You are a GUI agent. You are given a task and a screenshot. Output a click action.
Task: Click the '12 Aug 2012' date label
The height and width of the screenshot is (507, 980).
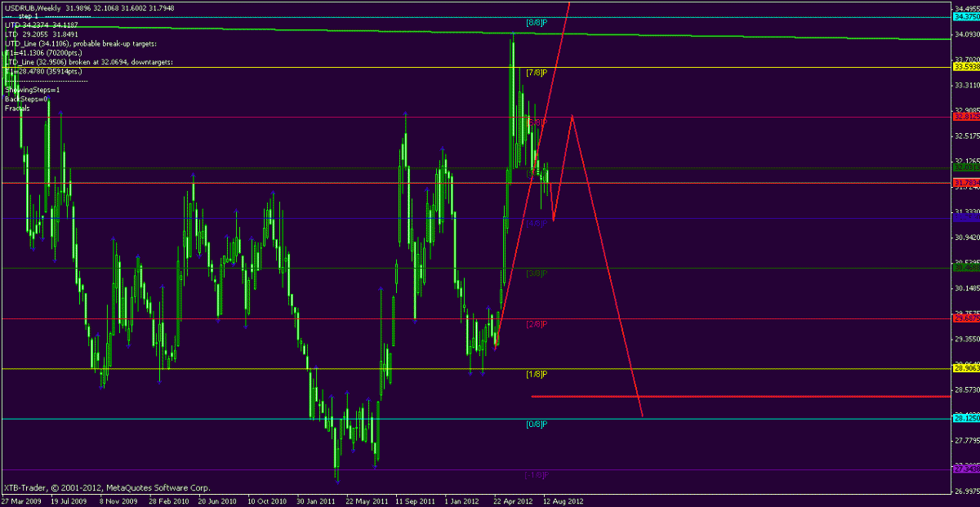click(563, 500)
